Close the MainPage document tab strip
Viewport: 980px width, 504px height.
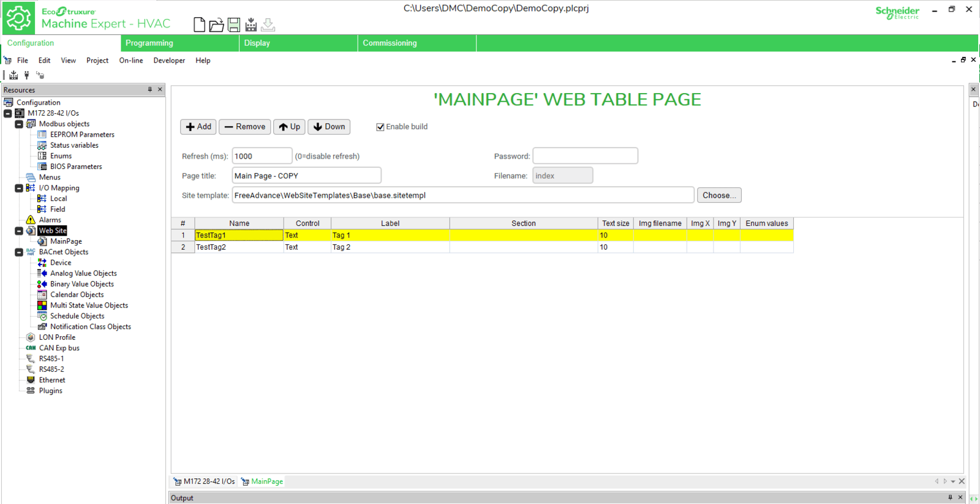pos(962,481)
